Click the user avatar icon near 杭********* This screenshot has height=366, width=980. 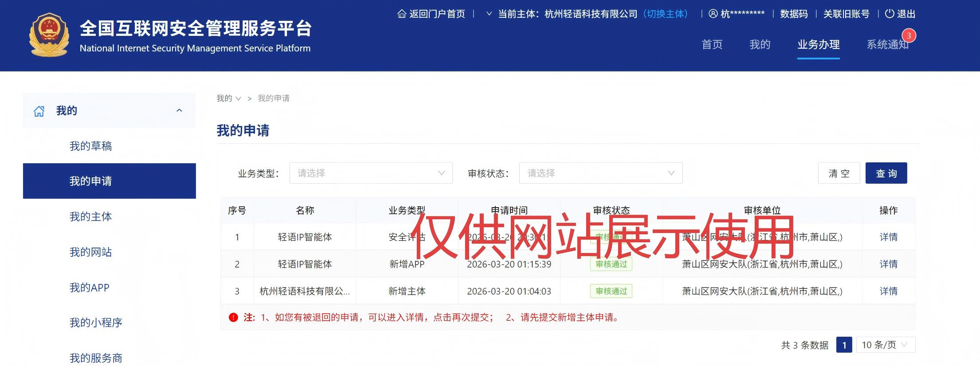(x=713, y=14)
